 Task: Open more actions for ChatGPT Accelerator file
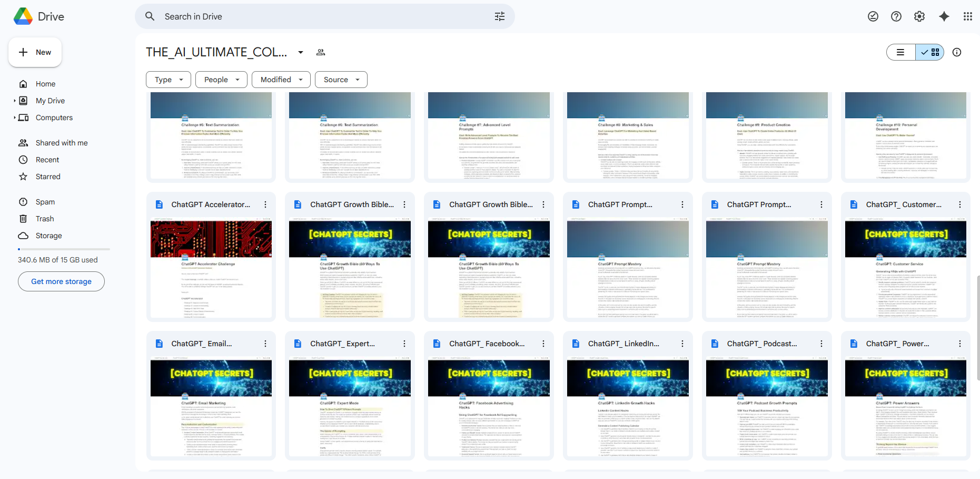click(x=265, y=204)
